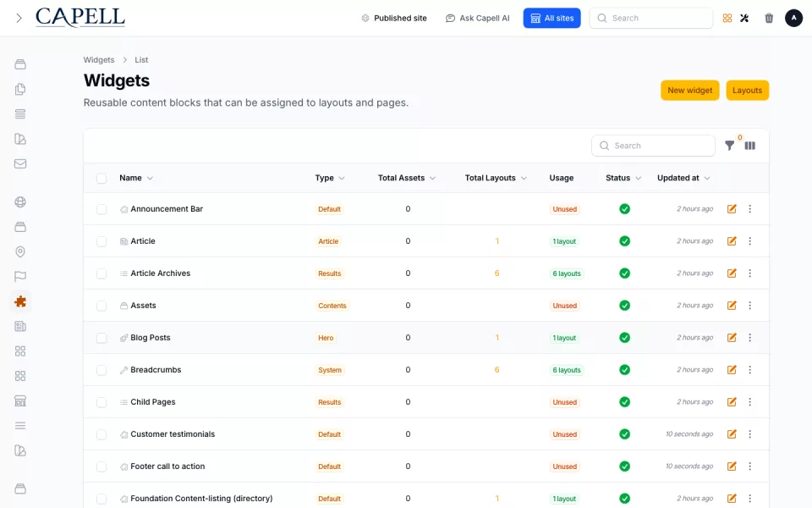Open more actions for Footer call to action
Image resolution: width=812 pixels, height=508 pixels.
tap(750, 466)
